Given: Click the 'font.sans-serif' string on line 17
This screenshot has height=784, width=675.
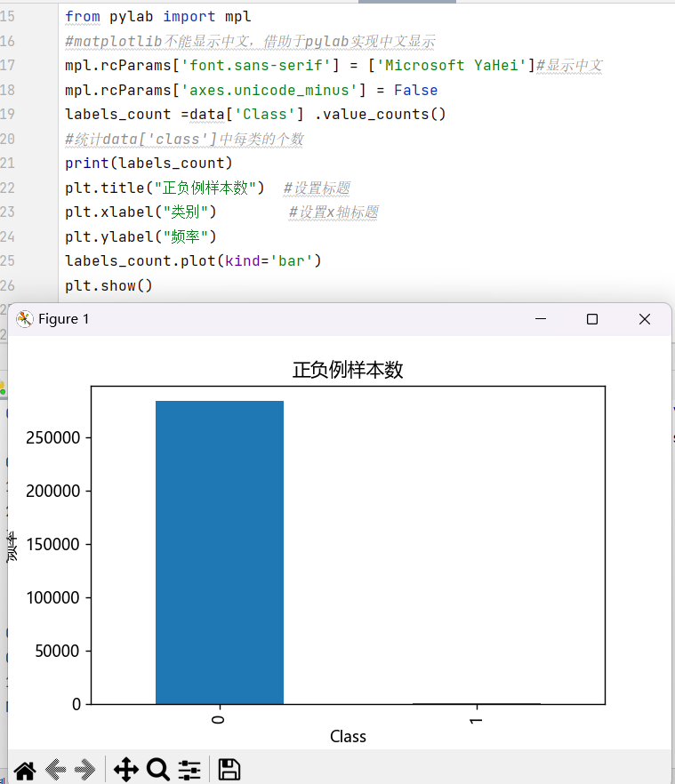Looking at the screenshot, I should (x=256, y=66).
